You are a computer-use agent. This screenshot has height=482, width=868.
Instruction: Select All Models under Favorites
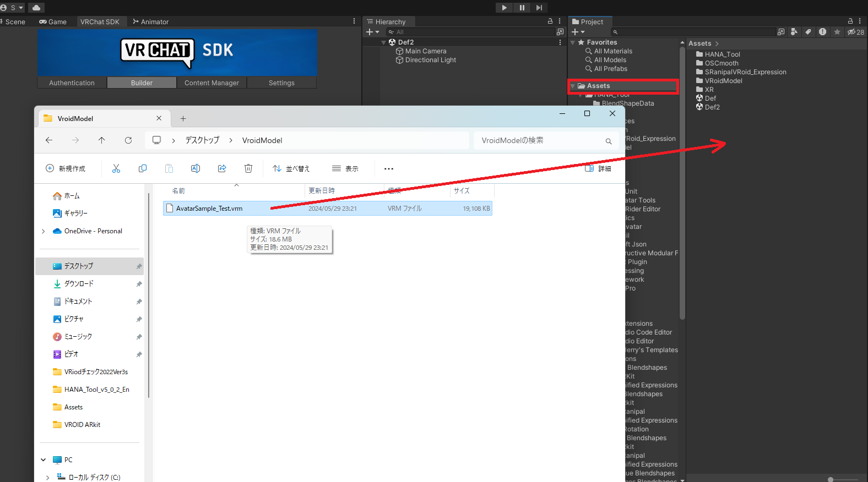click(606, 60)
